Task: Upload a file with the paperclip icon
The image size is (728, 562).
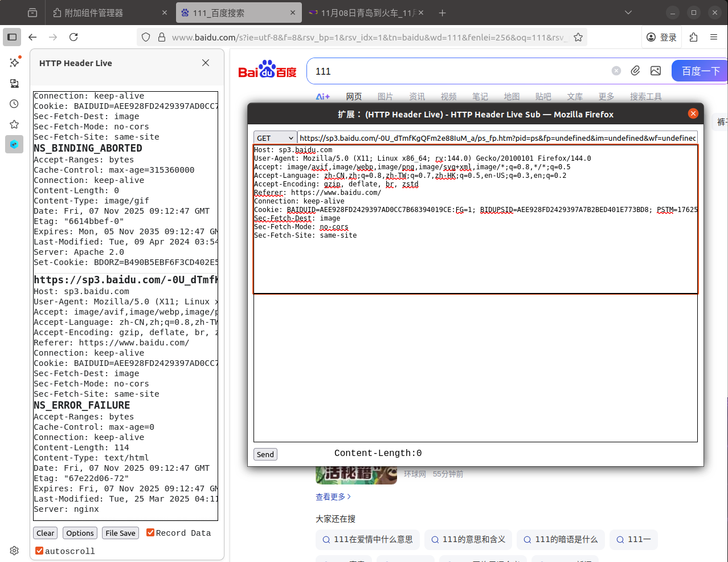Action: (636, 71)
